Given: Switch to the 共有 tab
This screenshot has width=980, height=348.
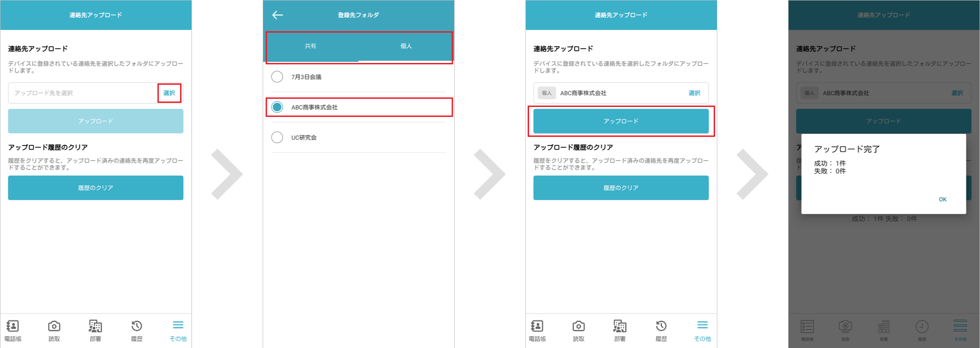Looking at the screenshot, I should 311,46.
